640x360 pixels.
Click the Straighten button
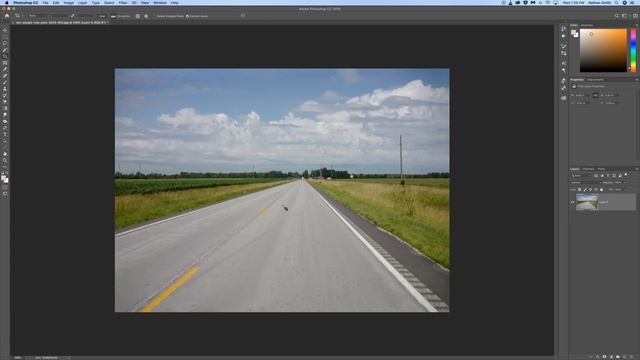coord(121,16)
